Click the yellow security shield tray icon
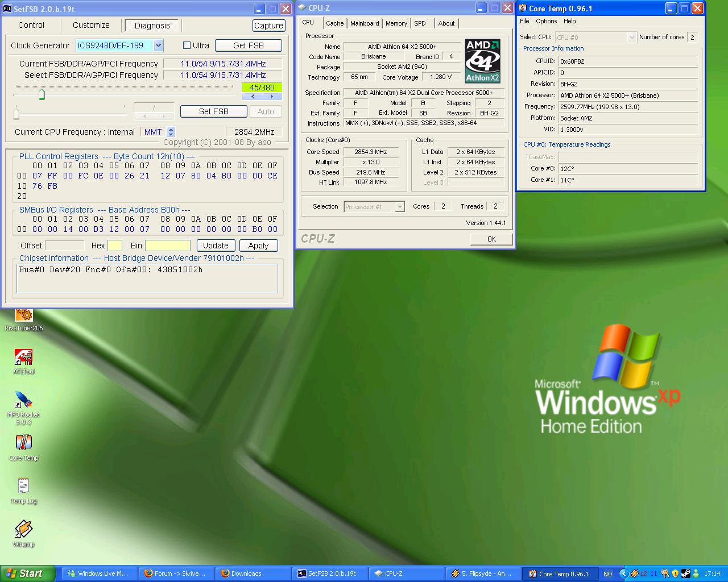The image size is (728, 582). (x=675, y=573)
